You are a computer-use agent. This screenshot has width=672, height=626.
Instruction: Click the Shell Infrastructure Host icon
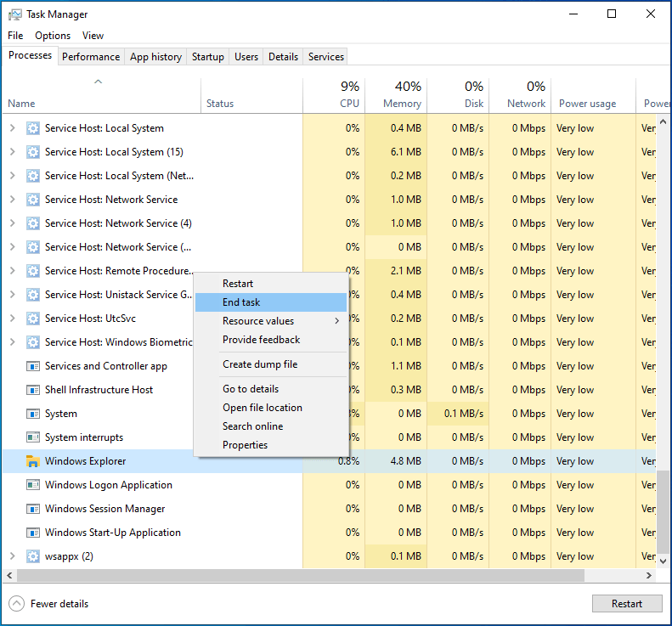click(x=33, y=390)
